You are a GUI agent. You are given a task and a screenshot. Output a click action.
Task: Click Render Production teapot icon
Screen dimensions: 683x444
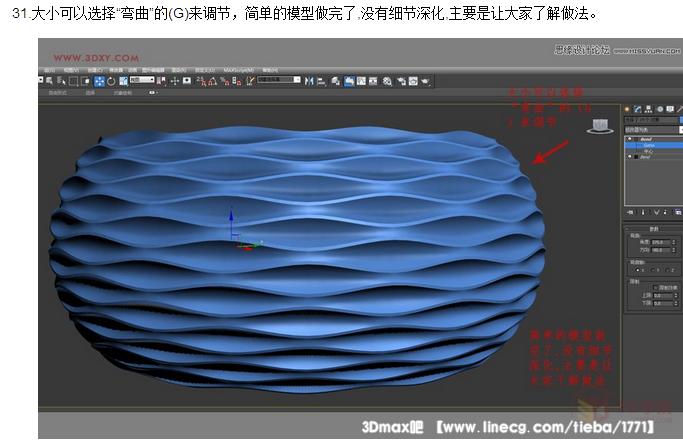pyautogui.click(x=425, y=81)
